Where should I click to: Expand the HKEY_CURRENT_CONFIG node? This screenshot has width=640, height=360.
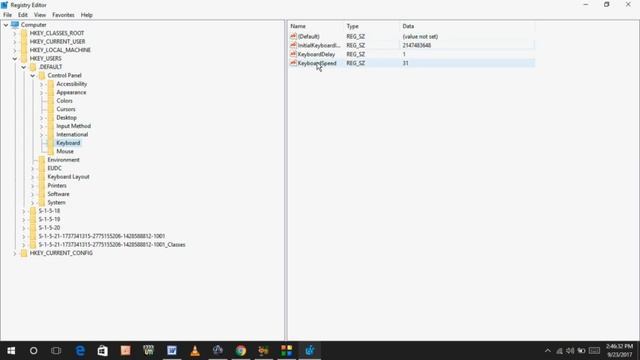15,253
